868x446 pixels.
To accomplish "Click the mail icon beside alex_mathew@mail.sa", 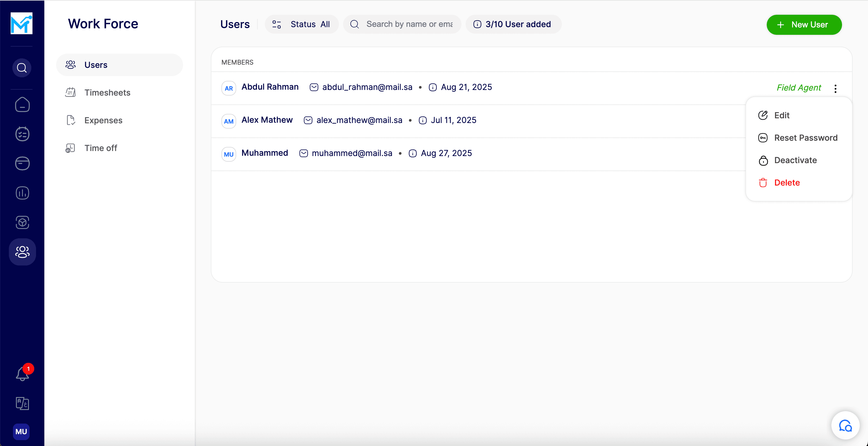I will pyautogui.click(x=308, y=120).
